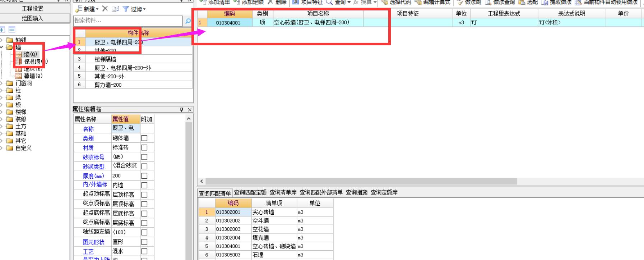Expand the 板 tree node
Image resolution: width=644 pixels, height=260 pixels.
pyautogui.click(x=2, y=105)
